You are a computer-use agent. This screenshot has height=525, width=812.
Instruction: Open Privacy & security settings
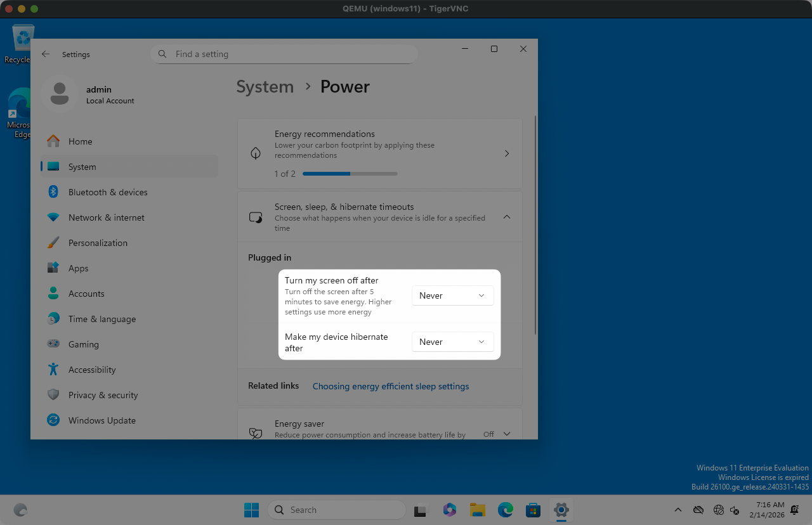click(103, 395)
